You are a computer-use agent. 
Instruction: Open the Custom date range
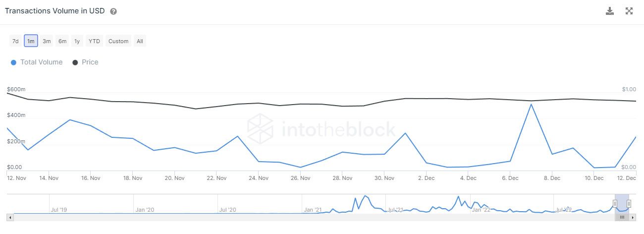tap(118, 41)
